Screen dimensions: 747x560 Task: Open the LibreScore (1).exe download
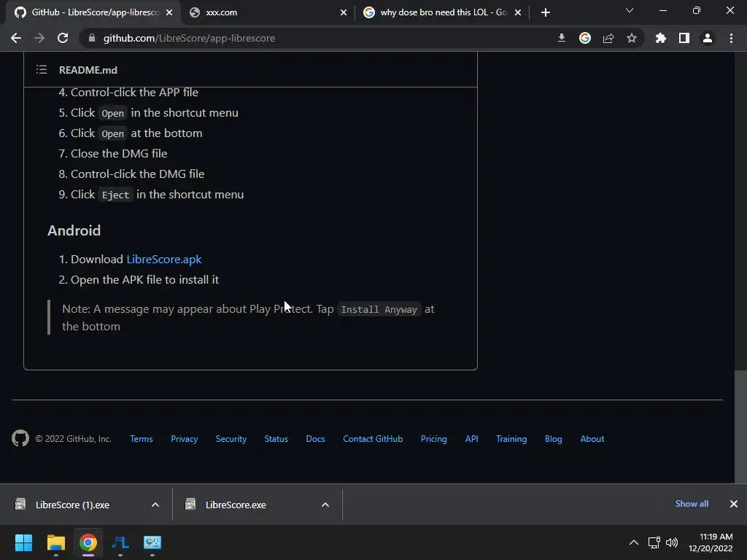point(72,505)
